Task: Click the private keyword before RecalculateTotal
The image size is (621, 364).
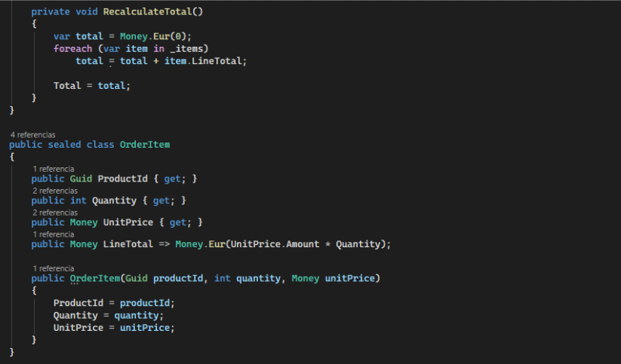Action: click(50, 13)
